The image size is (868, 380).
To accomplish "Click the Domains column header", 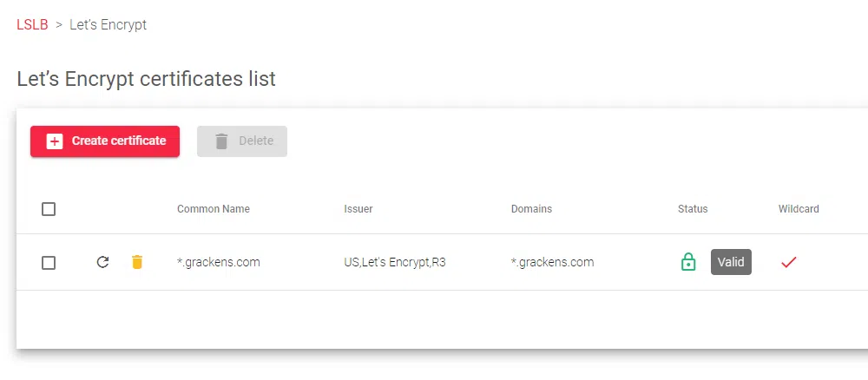I will tap(531, 209).
